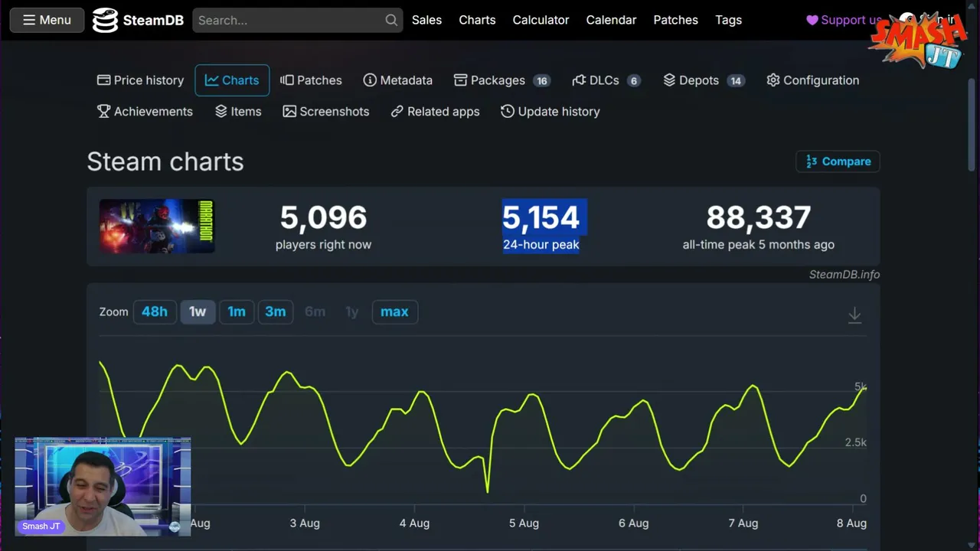Open the Update history tab
The width and height of the screenshot is (980, 551).
[550, 112]
